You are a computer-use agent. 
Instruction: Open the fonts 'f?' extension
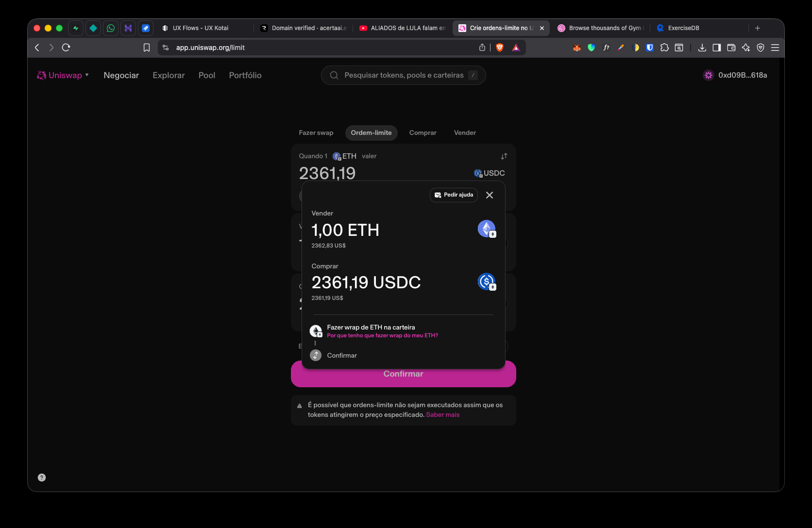(606, 48)
